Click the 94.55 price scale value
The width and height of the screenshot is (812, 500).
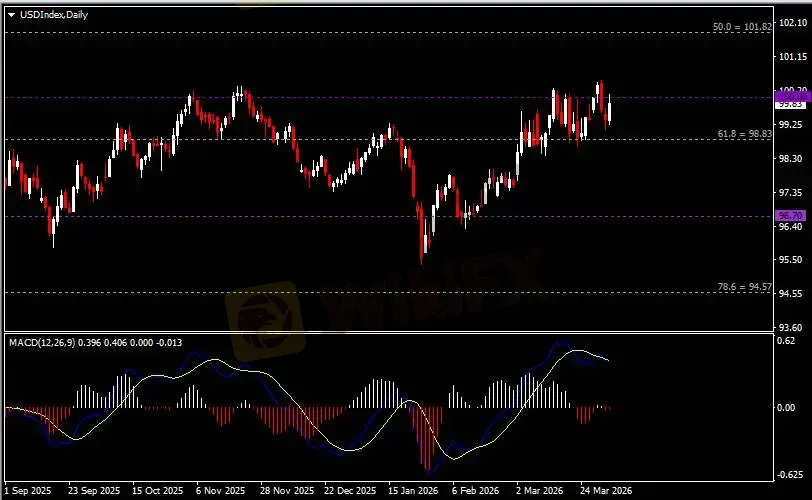(x=791, y=294)
